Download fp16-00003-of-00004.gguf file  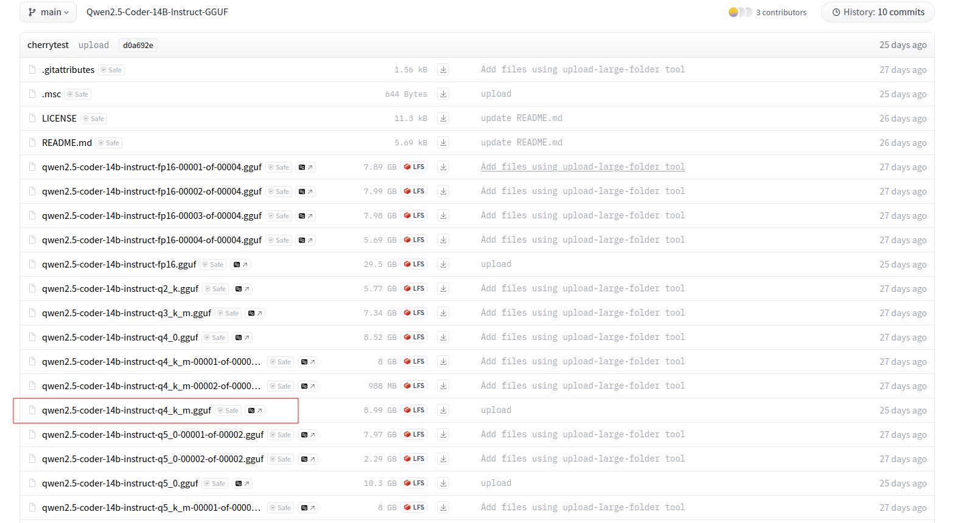443,215
